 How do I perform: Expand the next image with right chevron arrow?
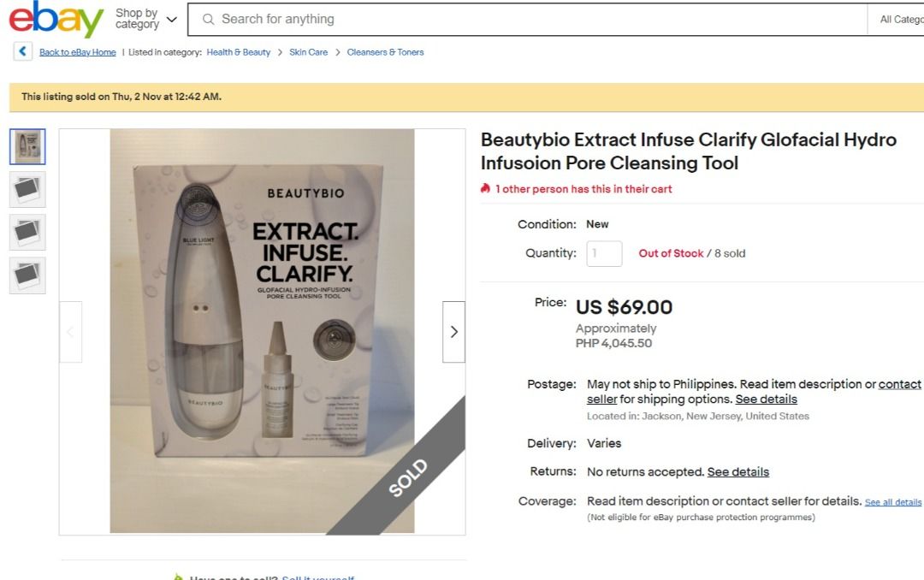coord(453,331)
